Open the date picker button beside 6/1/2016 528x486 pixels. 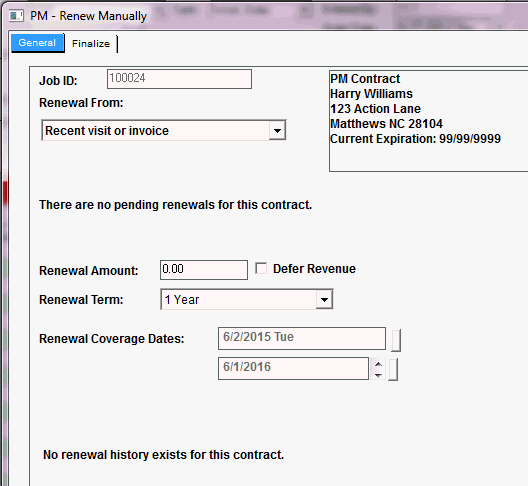(x=393, y=369)
